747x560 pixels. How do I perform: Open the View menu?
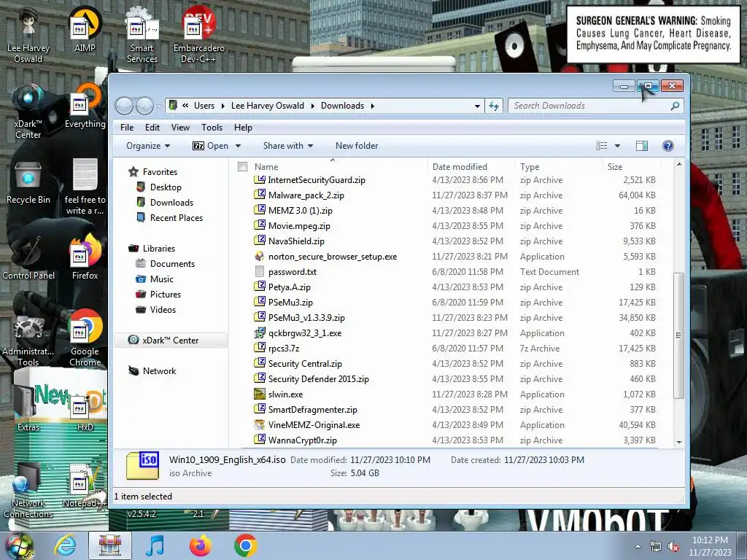181,128
